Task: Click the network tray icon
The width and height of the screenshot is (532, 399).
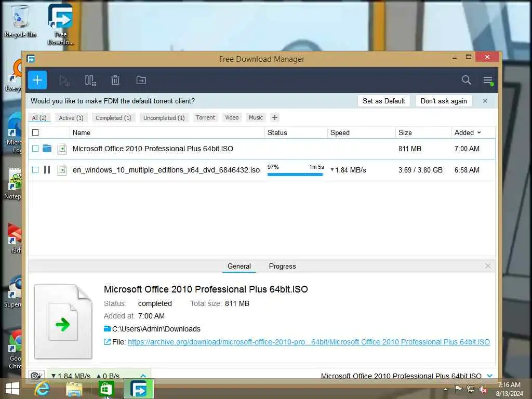Action: (471, 389)
